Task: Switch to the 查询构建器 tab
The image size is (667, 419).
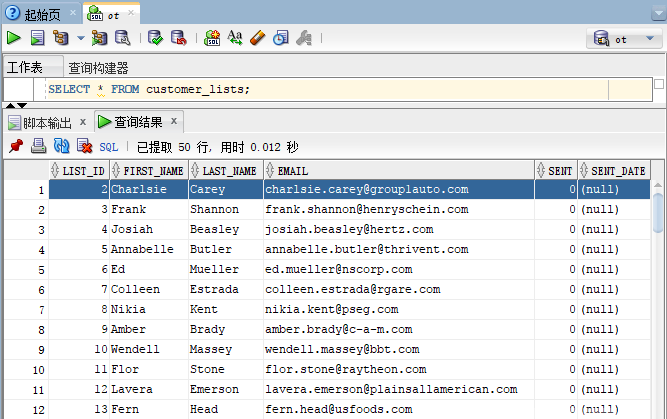Action: click(x=98, y=68)
